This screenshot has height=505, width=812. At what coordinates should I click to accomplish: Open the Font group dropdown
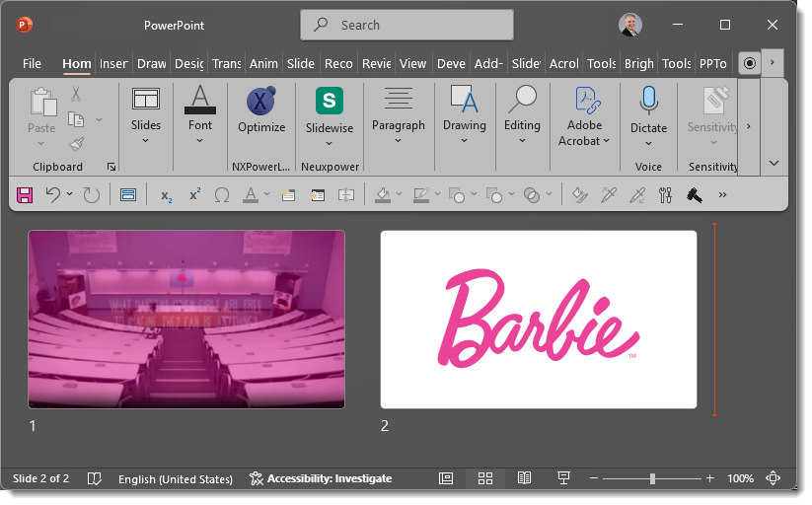[200, 114]
